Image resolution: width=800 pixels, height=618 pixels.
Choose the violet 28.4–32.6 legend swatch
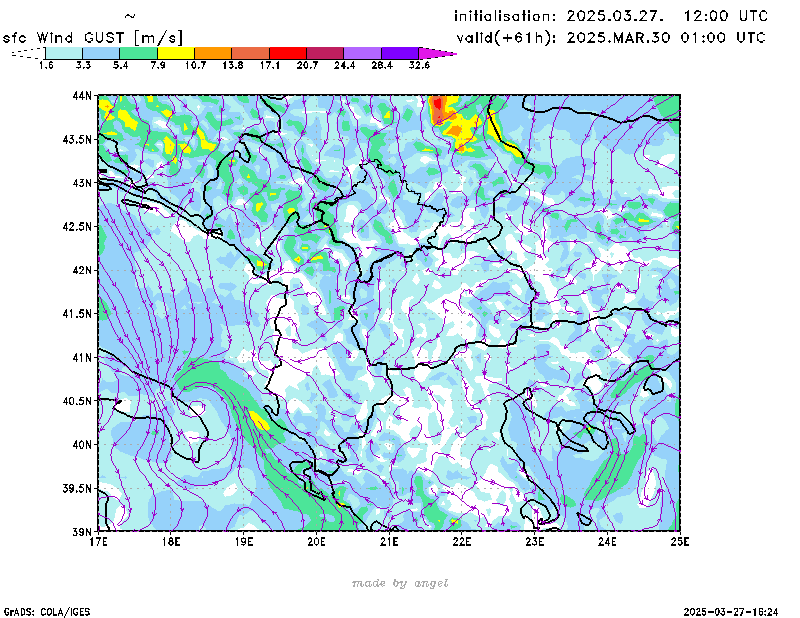(x=400, y=52)
